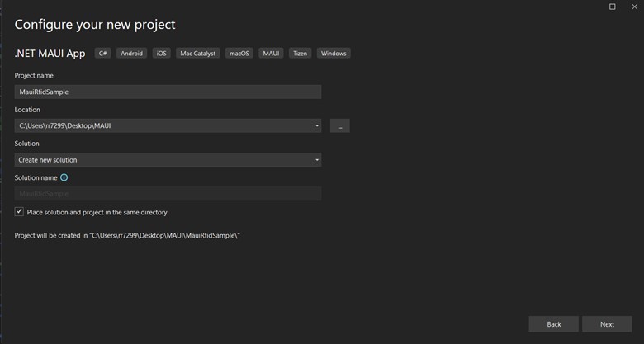Click the iOS platform tag

(x=161, y=53)
